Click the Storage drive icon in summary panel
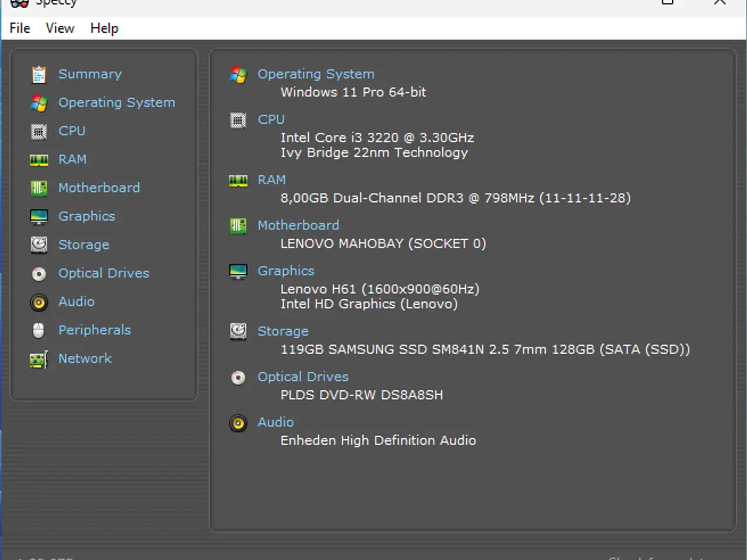 [238, 331]
